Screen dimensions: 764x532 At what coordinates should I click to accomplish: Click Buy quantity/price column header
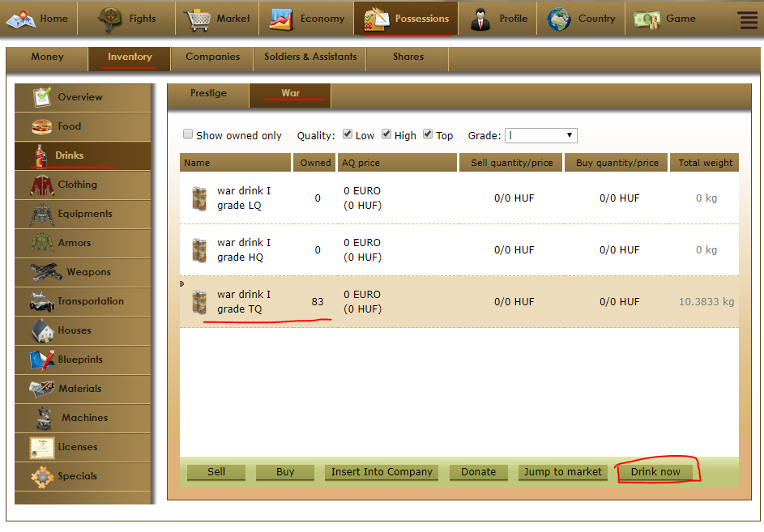[617, 163]
